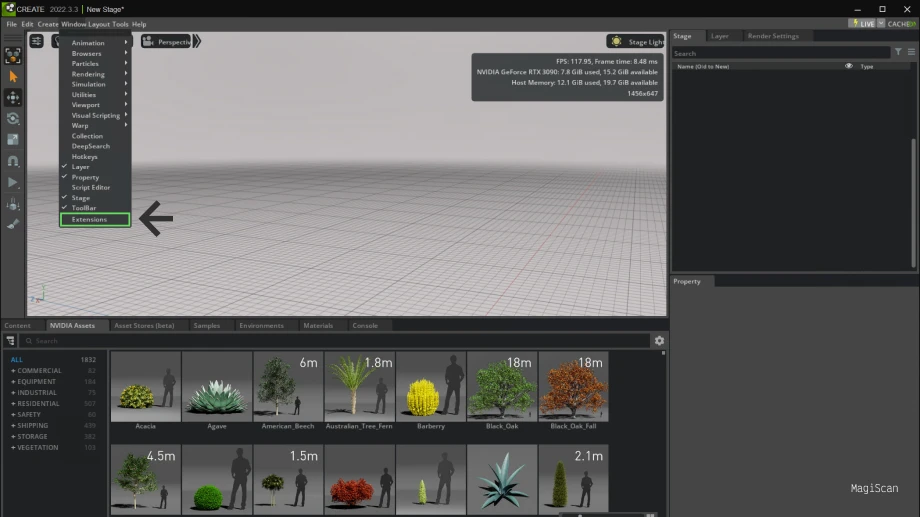Open the Help menu

139,24
